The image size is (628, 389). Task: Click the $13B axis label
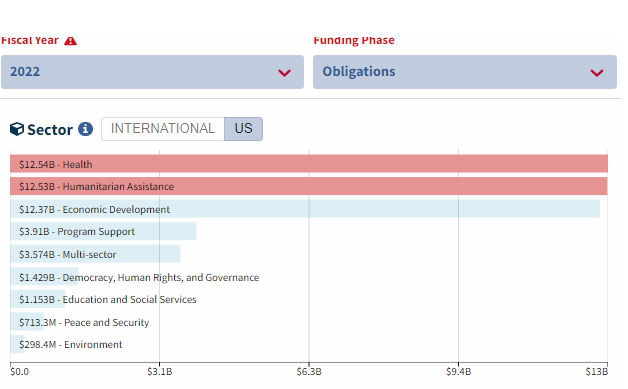click(x=597, y=372)
